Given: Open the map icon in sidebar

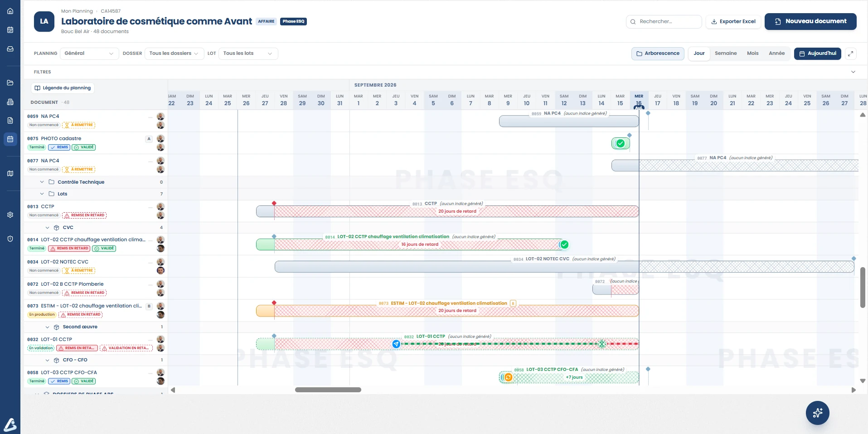Looking at the screenshot, I should (10, 173).
